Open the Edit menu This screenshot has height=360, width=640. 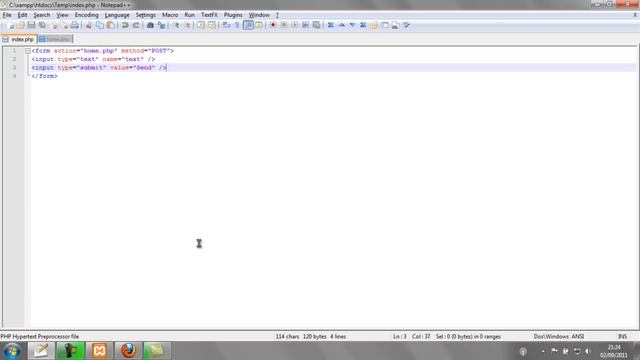coord(22,15)
